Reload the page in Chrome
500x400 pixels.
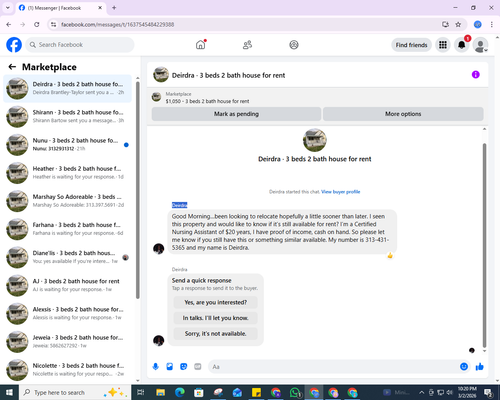tap(37, 24)
